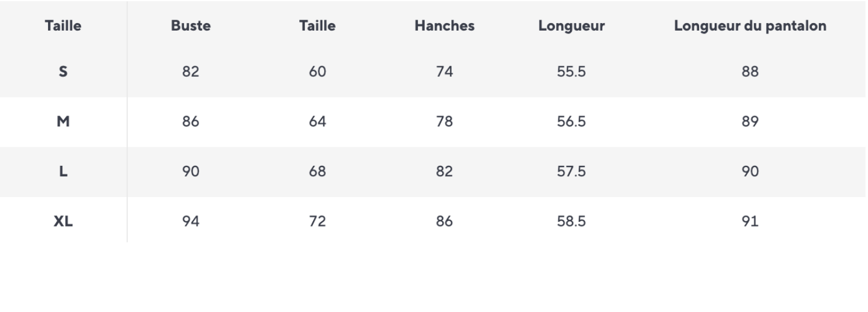
Task: Click the 58.5 length value
Action: point(571,221)
